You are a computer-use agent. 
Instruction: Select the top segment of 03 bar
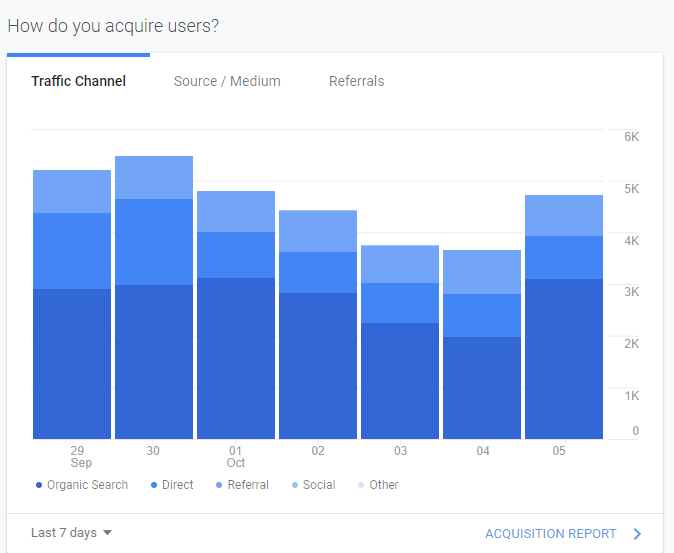(x=400, y=264)
